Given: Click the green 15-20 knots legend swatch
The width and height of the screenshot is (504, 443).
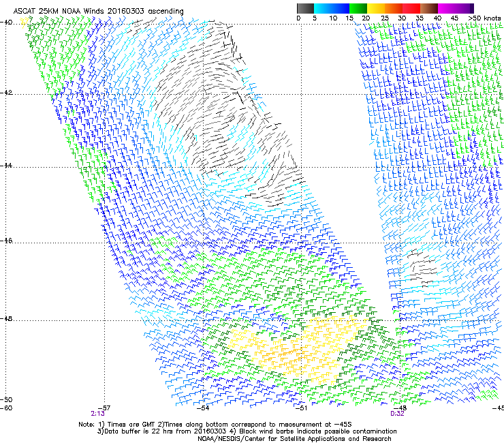Looking at the screenshot, I should pyautogui.click(x=358, y=8).
